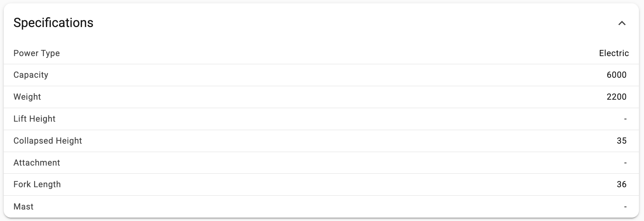This screenshot has height=221, width=644.
Task: Select the Lift Height label
Action: [34, 119]
